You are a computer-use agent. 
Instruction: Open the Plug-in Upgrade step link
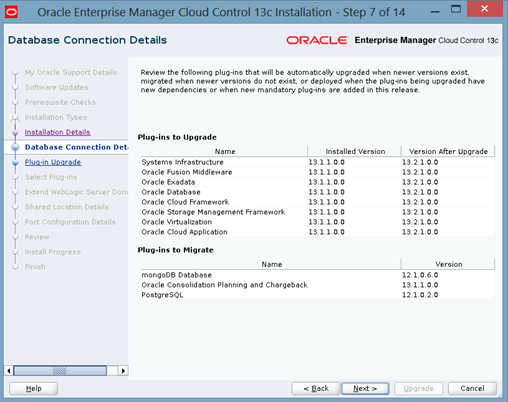click(53, 162)
